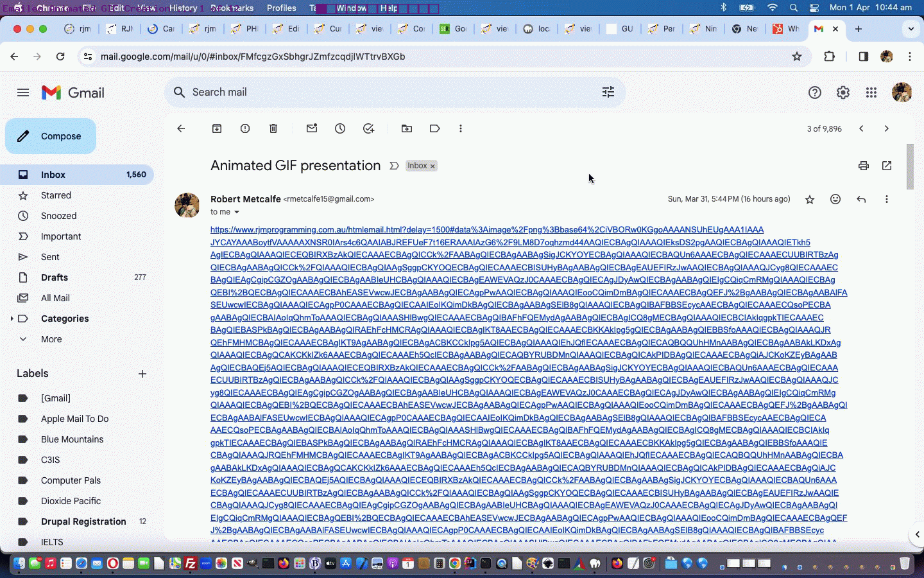Expand recipient details next to 'to me'
The image size is (924, 578).
click(237, 212)
